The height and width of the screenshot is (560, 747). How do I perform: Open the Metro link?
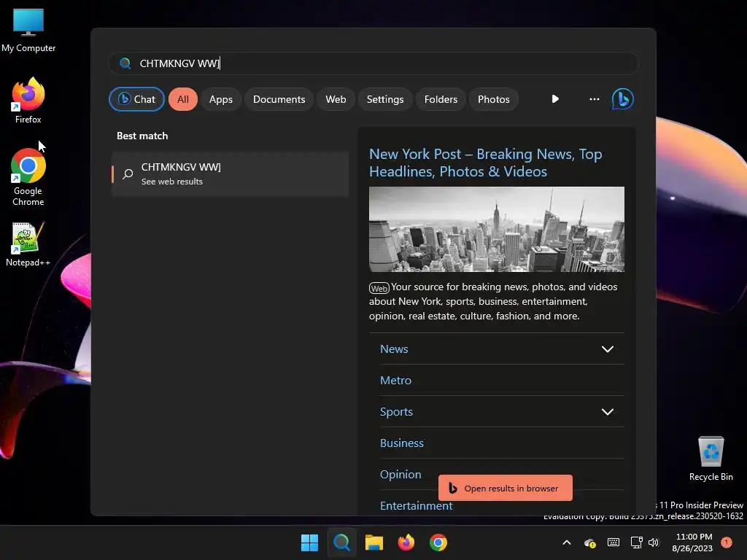pos(395,381)
